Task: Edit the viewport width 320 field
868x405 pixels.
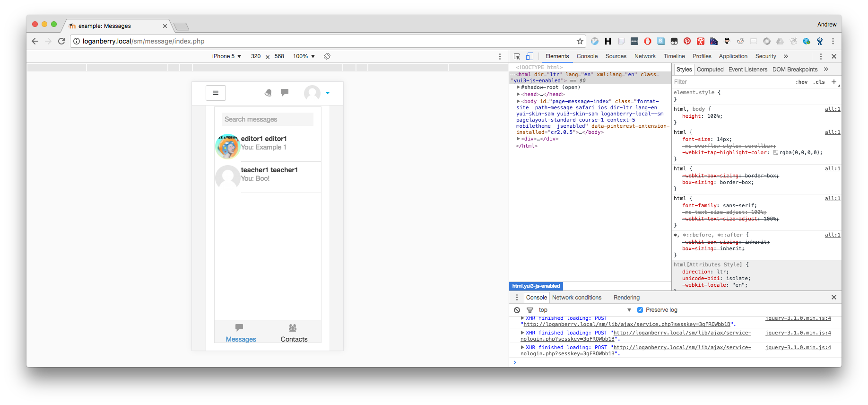Action: click(256, 56)
